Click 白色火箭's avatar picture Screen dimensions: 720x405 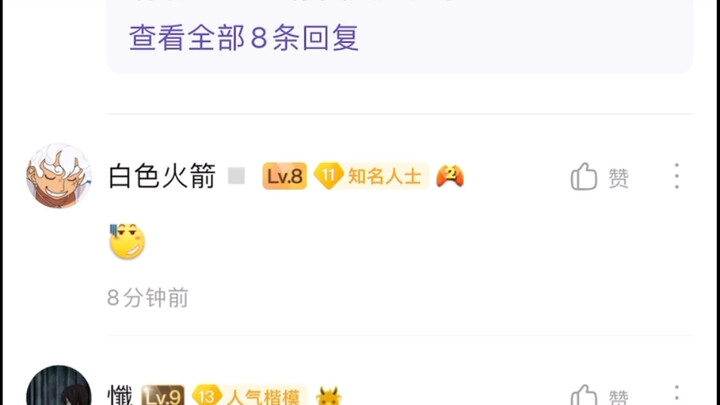point(59,176)
